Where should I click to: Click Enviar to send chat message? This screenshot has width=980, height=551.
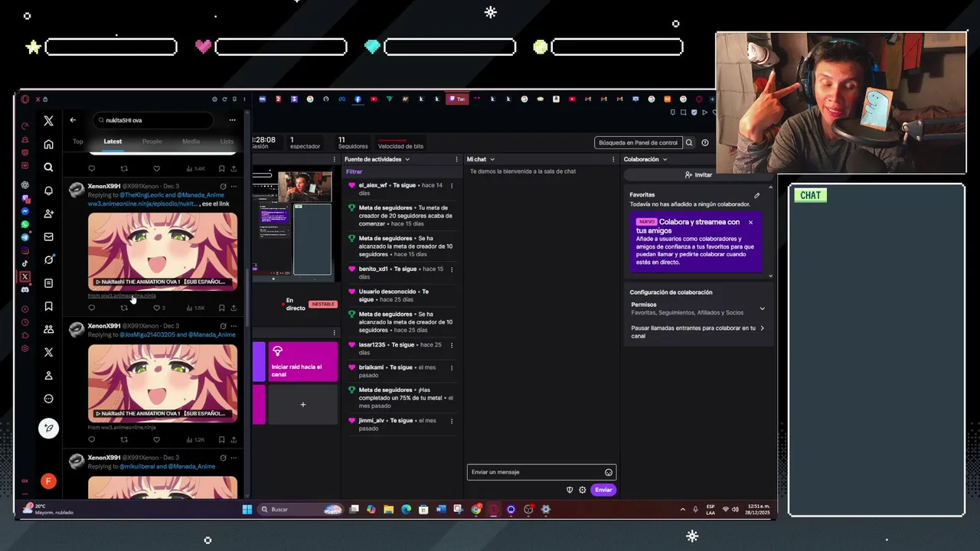[x=603, y=490]
